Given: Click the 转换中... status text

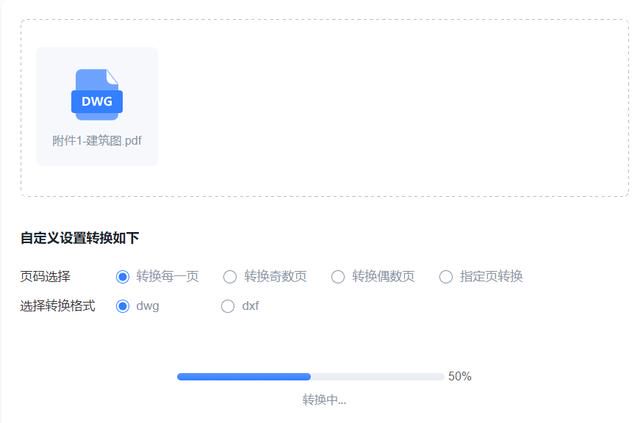Looking at the screenshot, I should [324, 400].
